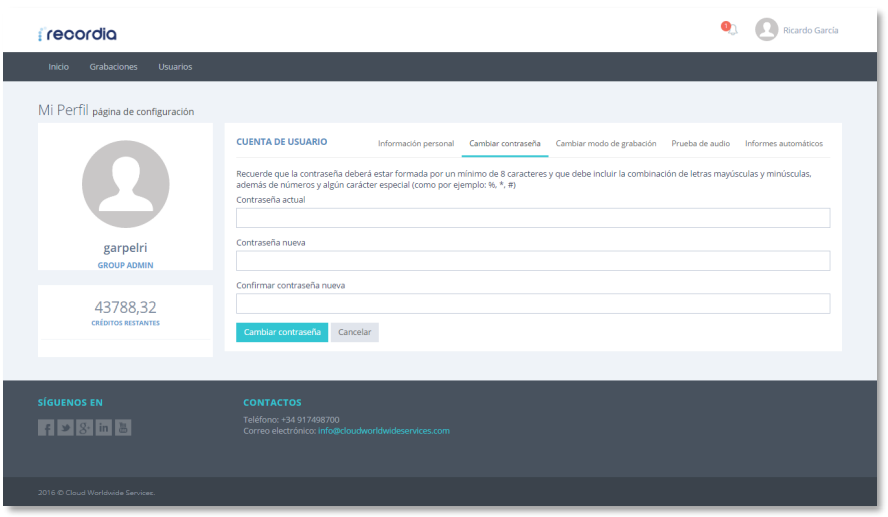The width and height of the screenshot is (888, 517).
Task: Open Grabaciones in navigation bar
Action: [x=113, y=67]
